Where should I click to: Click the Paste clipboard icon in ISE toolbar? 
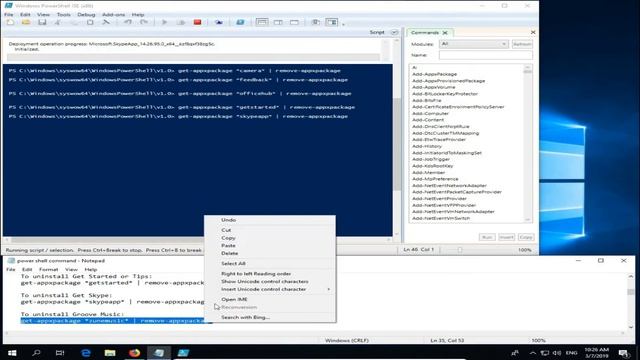pos(90,22)
